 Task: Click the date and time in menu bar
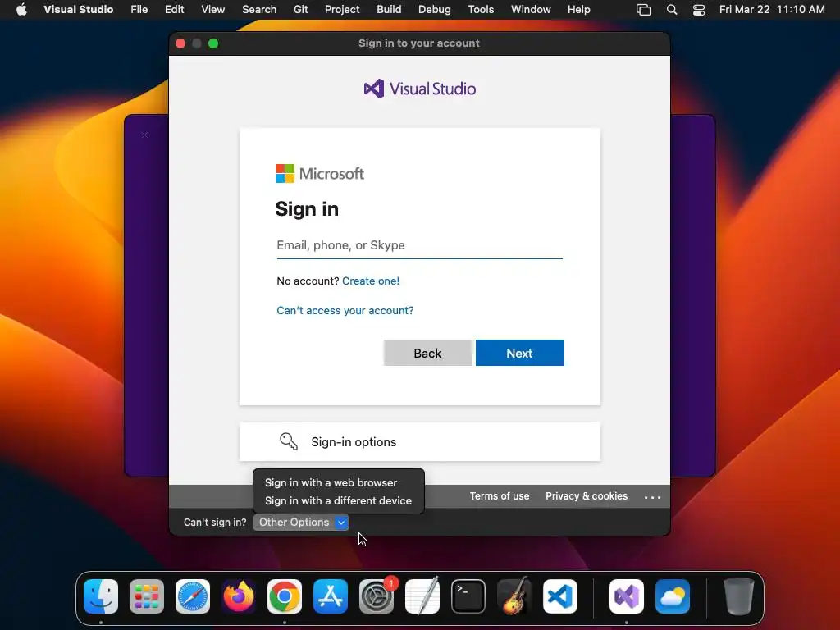click(772, 10)
